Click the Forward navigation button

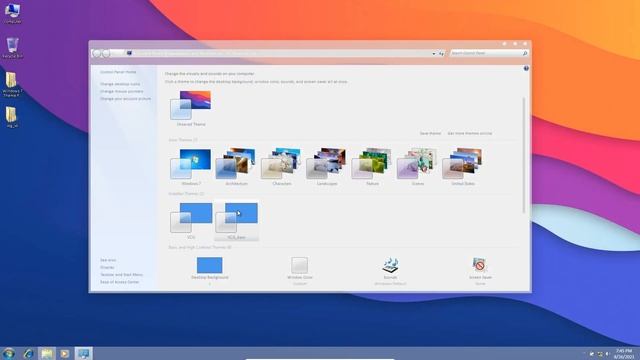point(106,53)
